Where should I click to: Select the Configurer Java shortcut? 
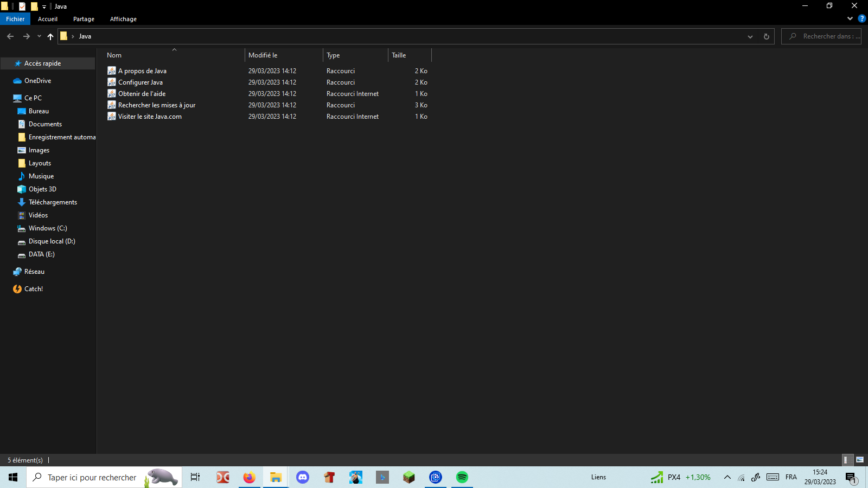click(141, 82)
